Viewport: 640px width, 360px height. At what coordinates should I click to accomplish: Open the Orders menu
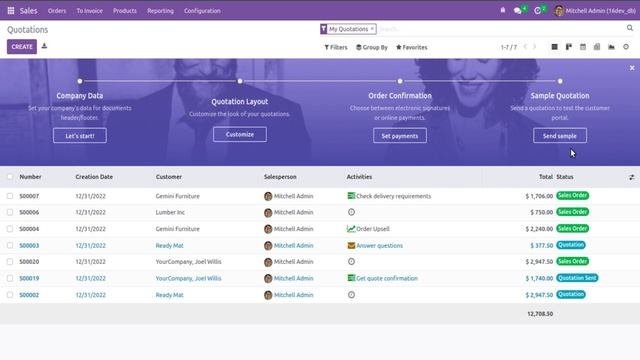click(57, 11)
